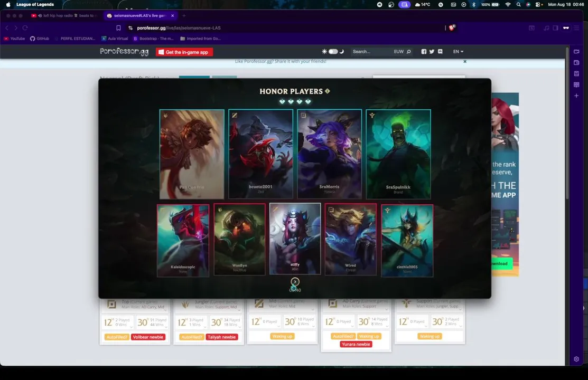588x380 pixels.
Task: Honor the Pan Con frio player card
Action: [192, 154]
